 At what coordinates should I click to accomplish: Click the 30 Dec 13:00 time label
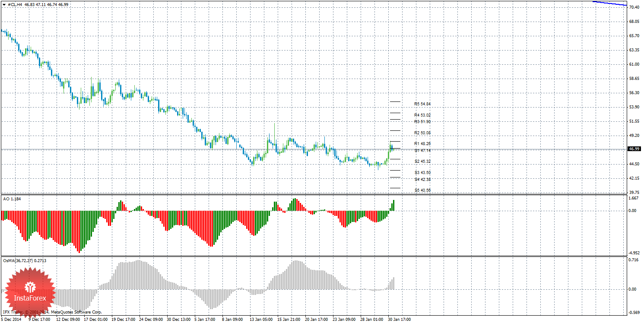point(179,320)
